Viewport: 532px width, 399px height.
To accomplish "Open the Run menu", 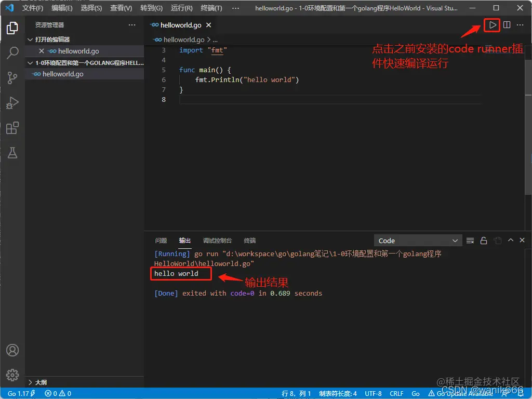I will (x=181, y=8).
